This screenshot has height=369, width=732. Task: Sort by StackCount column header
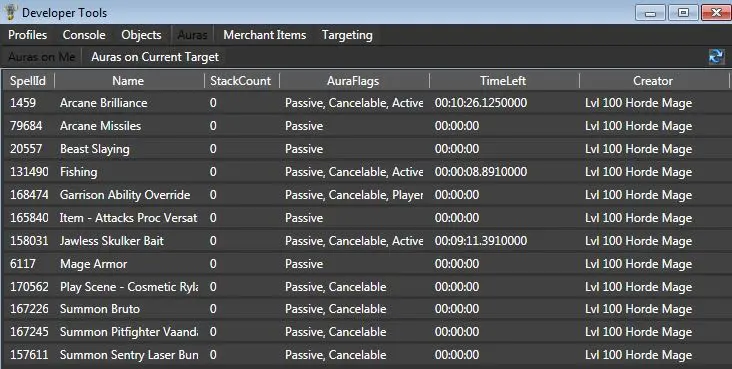pos(240,81)
